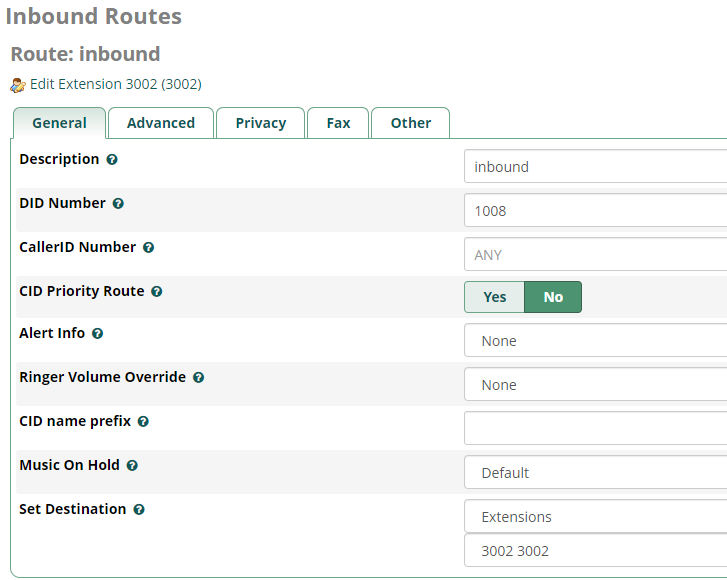Click the Route: inbound heading

[x=85, y=54]
